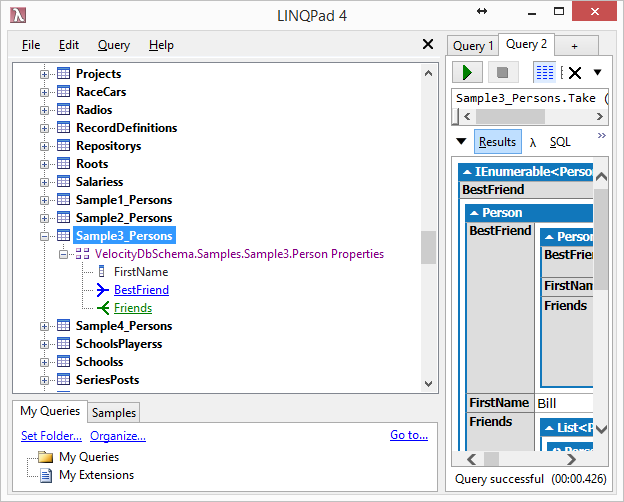This screenshot has height=502, width=624.
Task: Expand the Sample4_Persons tree node
Action: tap(44, 326)
